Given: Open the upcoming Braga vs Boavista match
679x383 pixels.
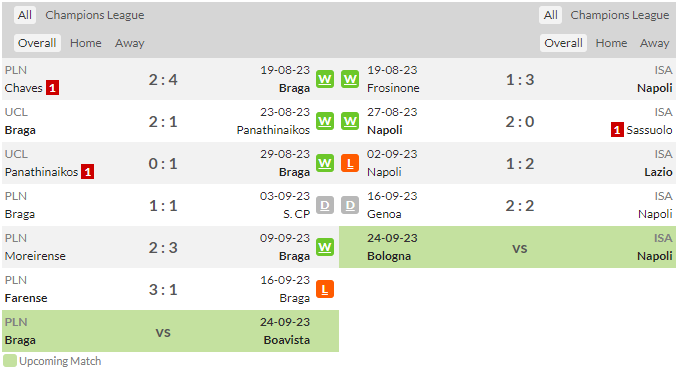Looking at the screenshot, I should (x=171, y=331).
